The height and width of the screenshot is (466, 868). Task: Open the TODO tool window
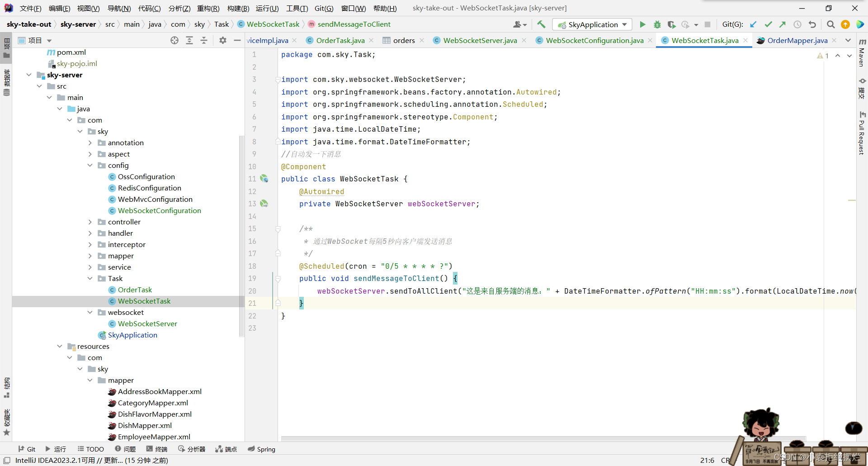click(x=90, y=449)
